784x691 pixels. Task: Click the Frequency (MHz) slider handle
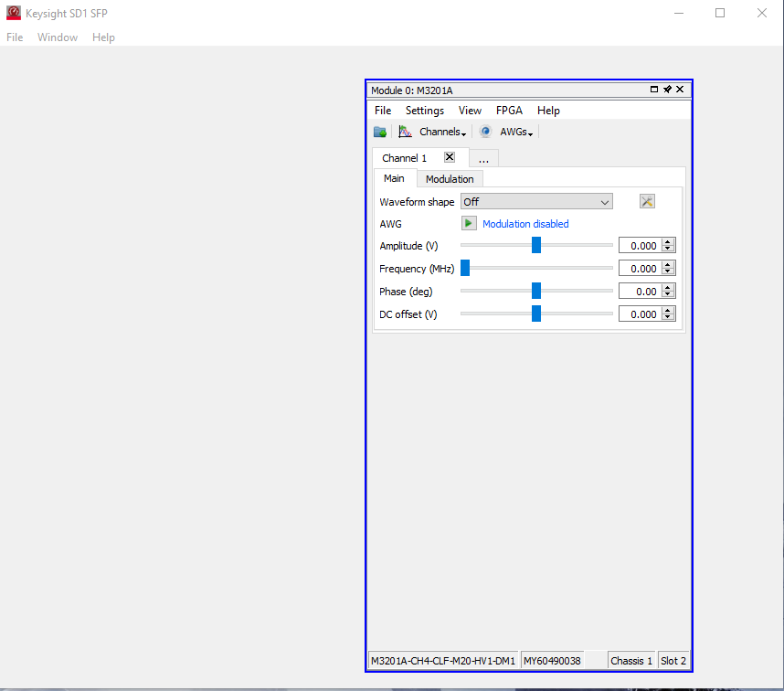coord(465,268)
